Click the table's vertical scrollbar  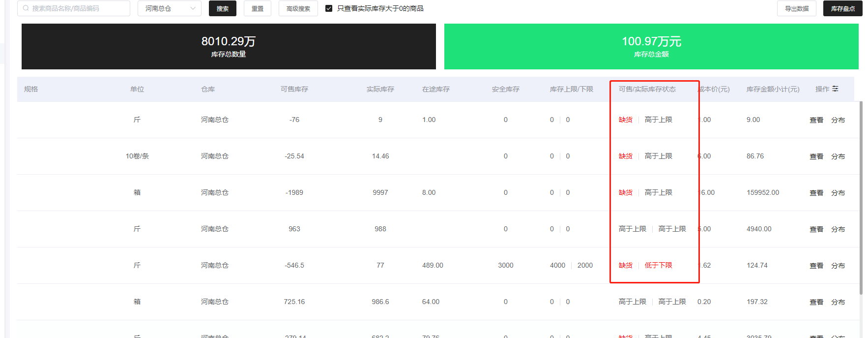click(x=861, y=198)
